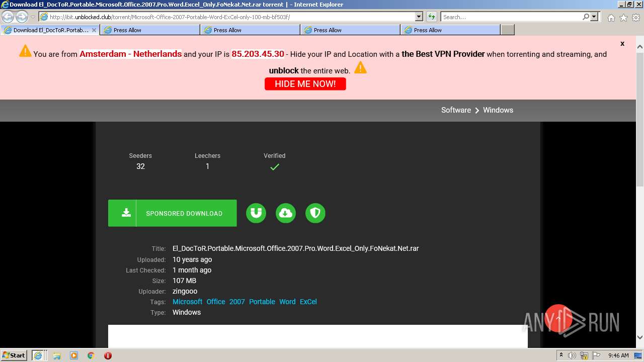The image size is (644, 362).
Task: Click the Best VPN Provider link
Action: click(443, 54)
